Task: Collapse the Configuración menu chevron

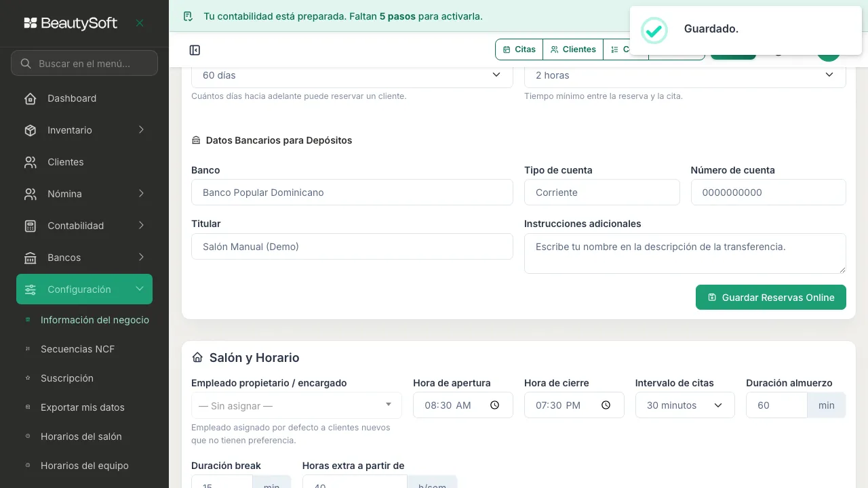Action: pyautogui.click(x=140, y=289)
